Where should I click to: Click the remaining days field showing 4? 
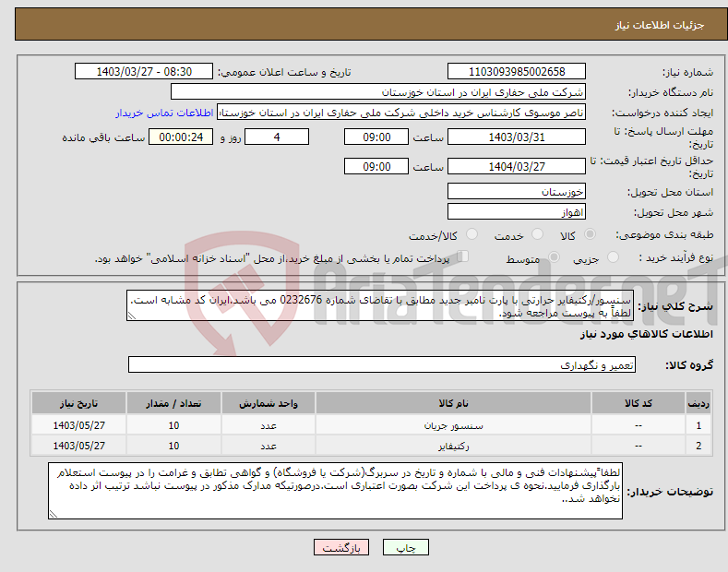pos(277,137)
